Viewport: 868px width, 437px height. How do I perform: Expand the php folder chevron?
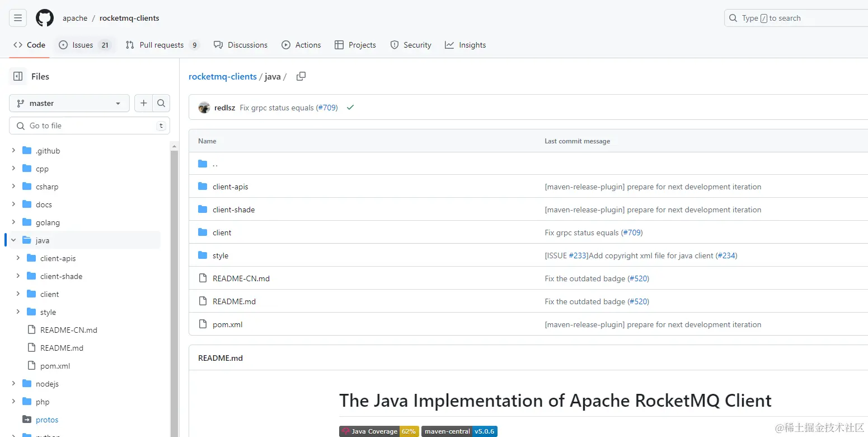[13, 402]
